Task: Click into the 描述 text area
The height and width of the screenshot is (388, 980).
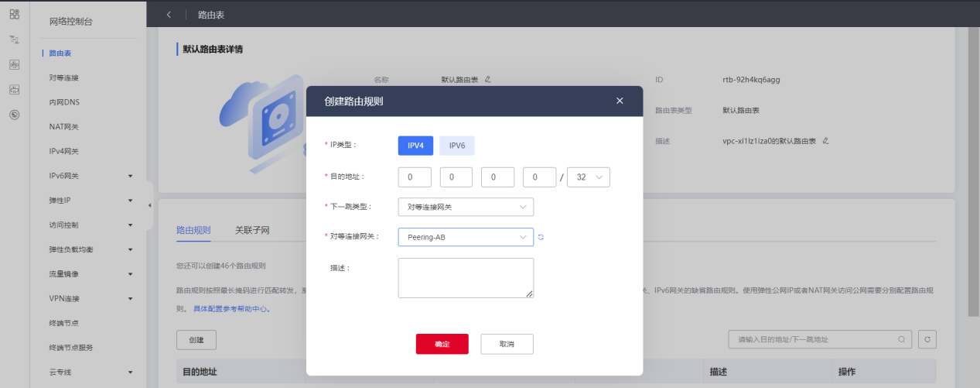Action: point(466,278)
